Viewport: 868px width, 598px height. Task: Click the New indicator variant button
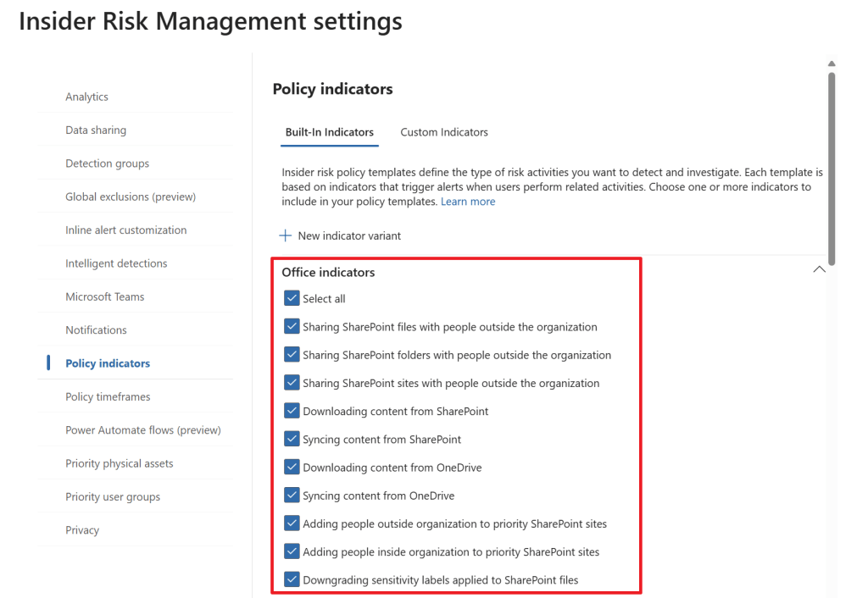(349, 235)
